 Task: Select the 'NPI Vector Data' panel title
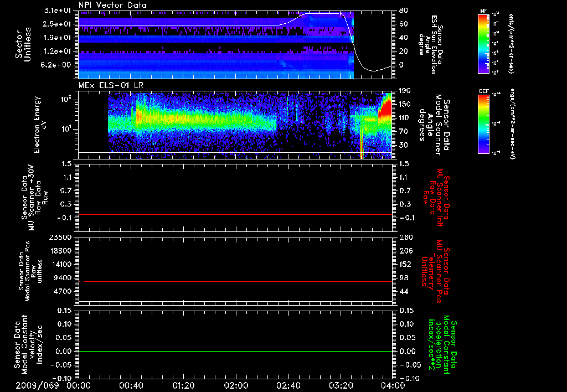click(x=112, y=5)
